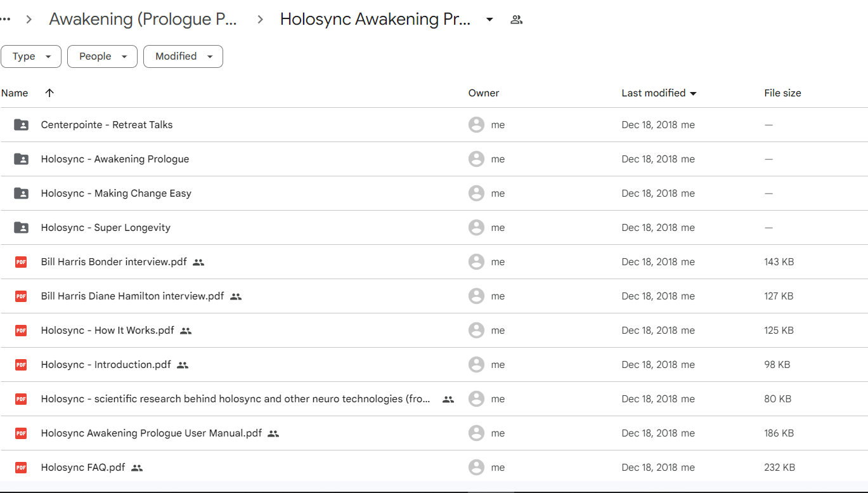Click the 80 KB file size value

[778, 399]
